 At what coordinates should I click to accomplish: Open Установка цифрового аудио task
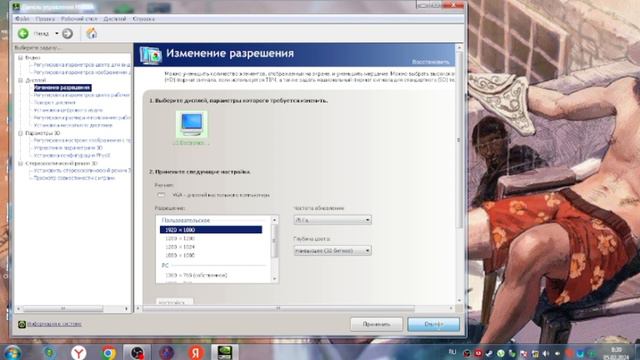click(x=68, y=110)
